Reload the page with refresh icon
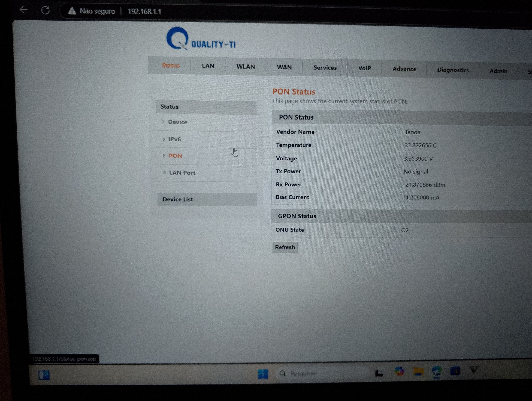The image size is (532, 401). tap(46, 10)
